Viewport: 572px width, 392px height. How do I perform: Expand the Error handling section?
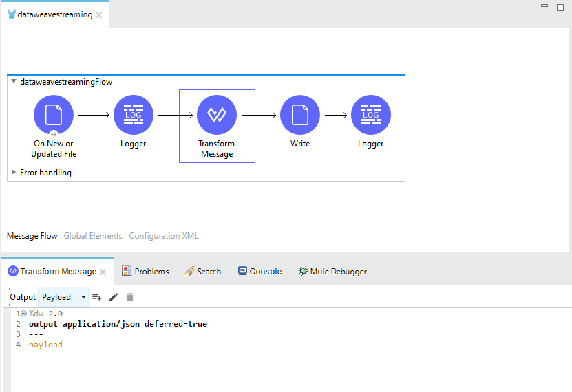(14, 172)
